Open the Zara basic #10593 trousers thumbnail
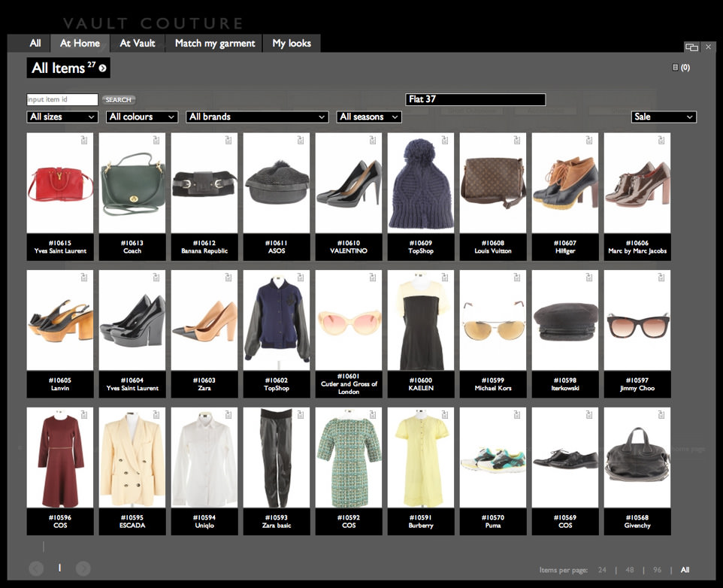Viewport: 723px width, 588px height. pos(276,457)
